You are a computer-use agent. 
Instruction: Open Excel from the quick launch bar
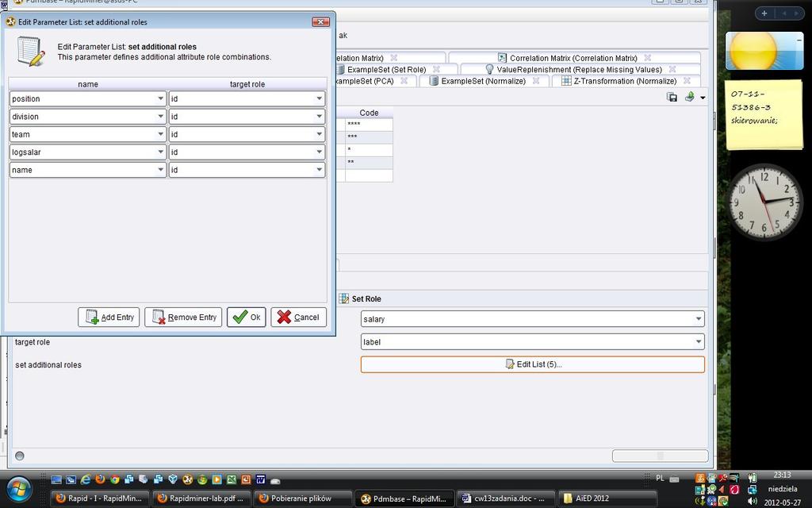tap(232, 480)
